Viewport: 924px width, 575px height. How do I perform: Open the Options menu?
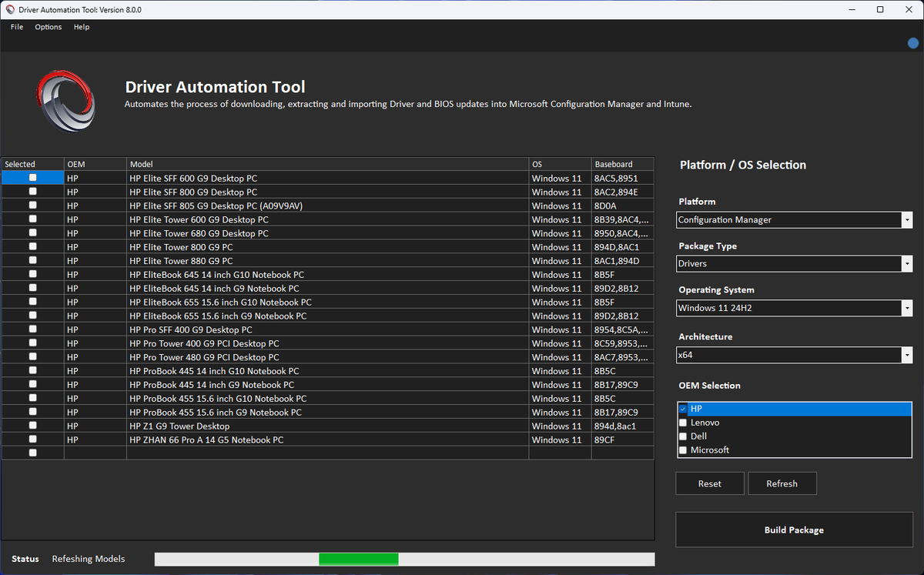tap(49, 27)
